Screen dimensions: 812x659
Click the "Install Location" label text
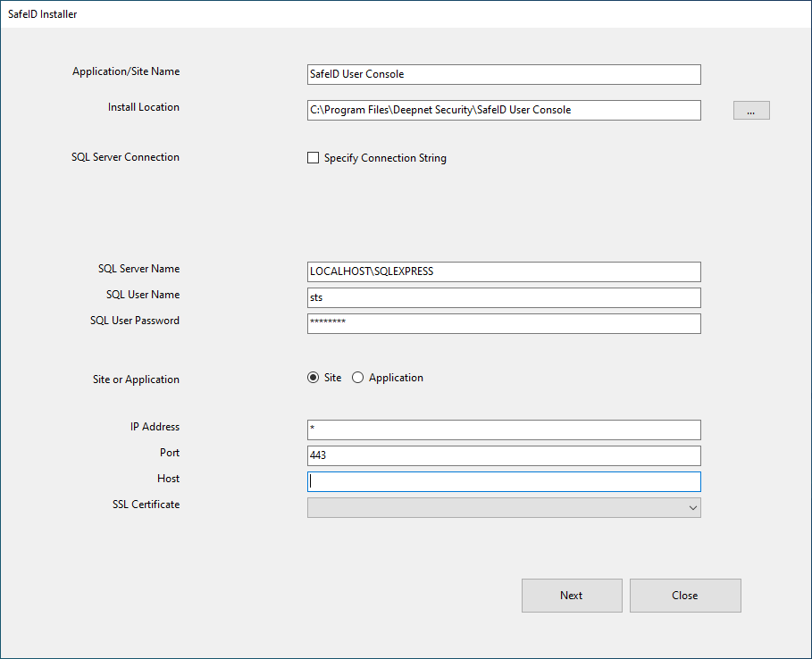143,107
